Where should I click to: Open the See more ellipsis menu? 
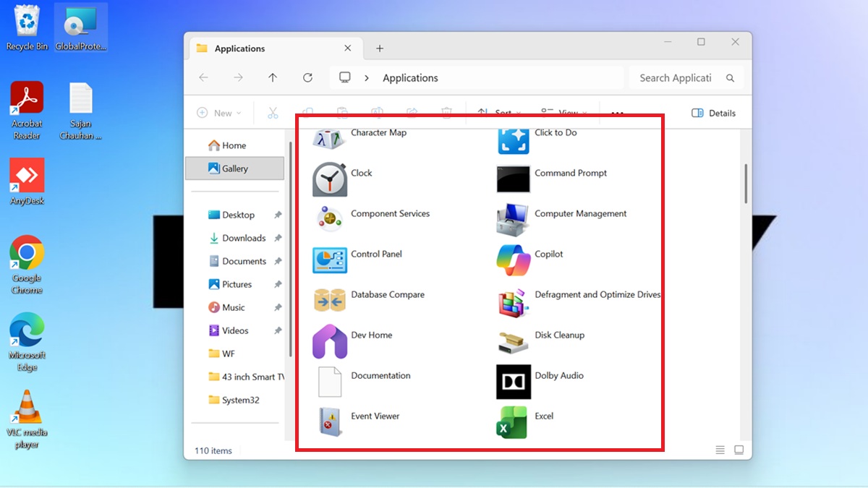[x=617, y=114]
